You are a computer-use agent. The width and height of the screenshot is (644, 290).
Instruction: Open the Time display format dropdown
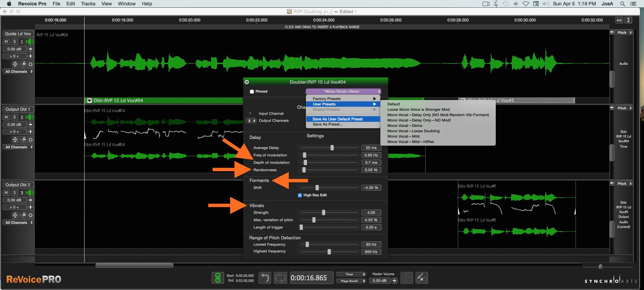point(351,274)
